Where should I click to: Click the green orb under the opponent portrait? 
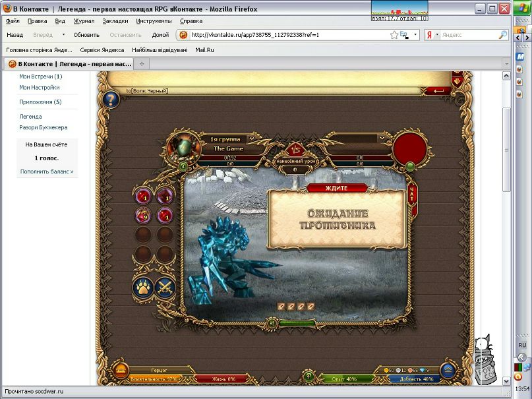click(411, 166)
